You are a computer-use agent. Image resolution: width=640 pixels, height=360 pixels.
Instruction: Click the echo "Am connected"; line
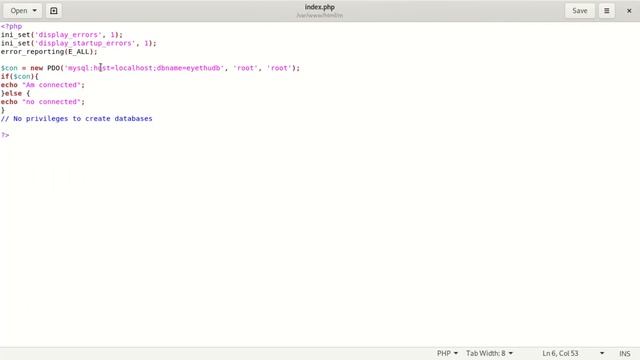(43, 85)
